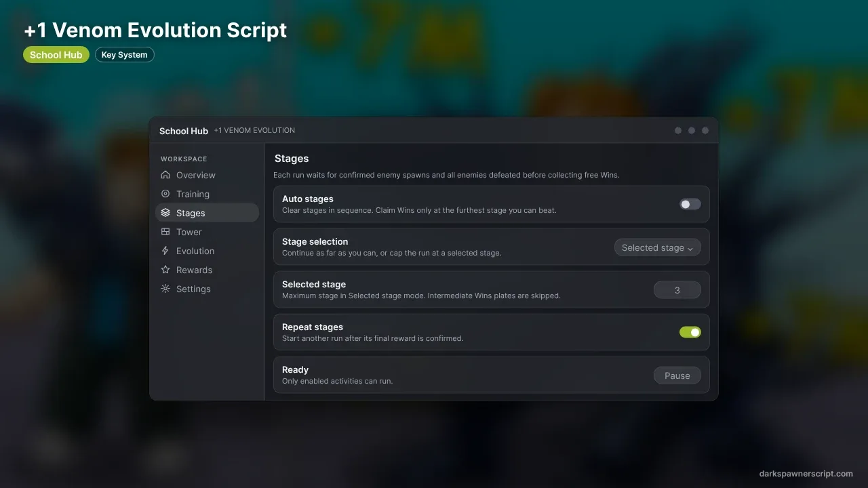Image resolution: width=868 pixels, height=488 pixels.
Task: Click the Tower grid icon
Action: pos(165,232)
